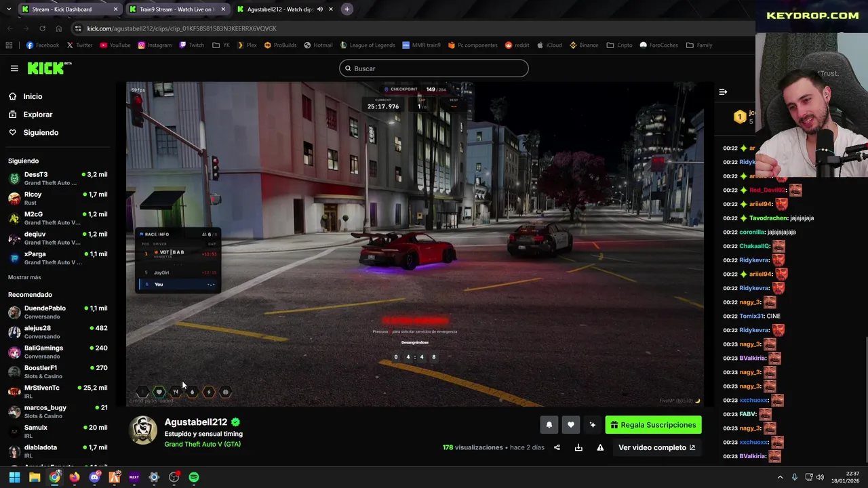Open BaliGamings recommended channel
The height and width of the screenshot is (488, 868).
(x=58, y=352)
